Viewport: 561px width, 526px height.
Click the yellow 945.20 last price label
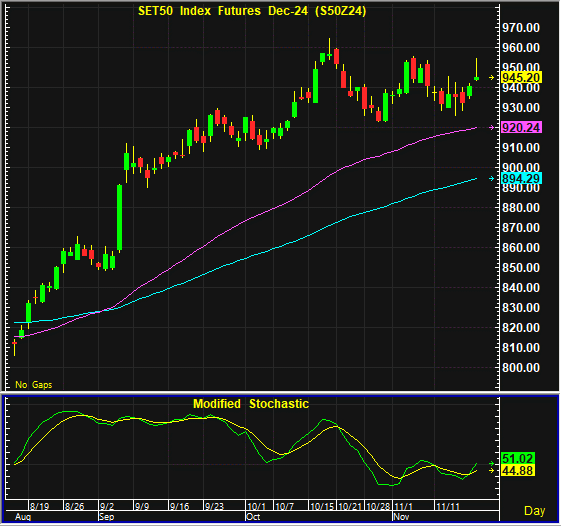coord(521,77)
